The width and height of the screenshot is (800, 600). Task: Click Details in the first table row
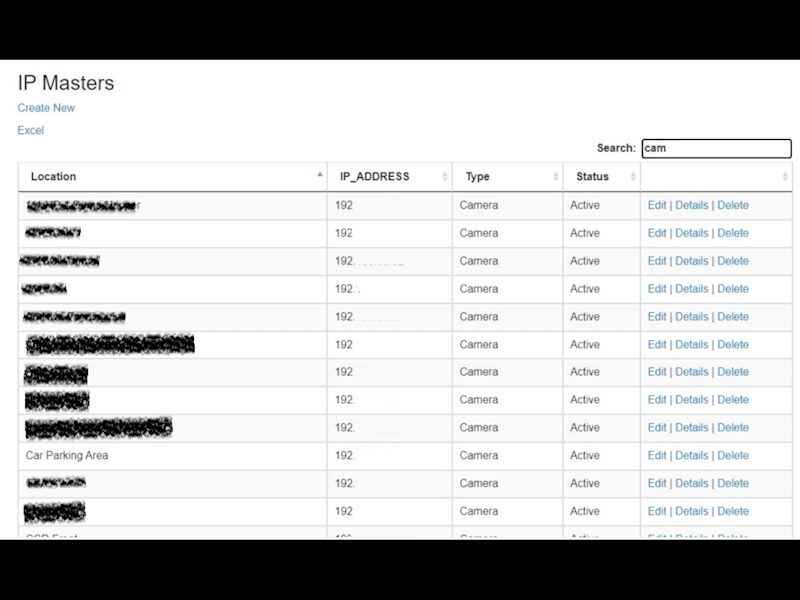pyautogui.click(x=692, y=205)
